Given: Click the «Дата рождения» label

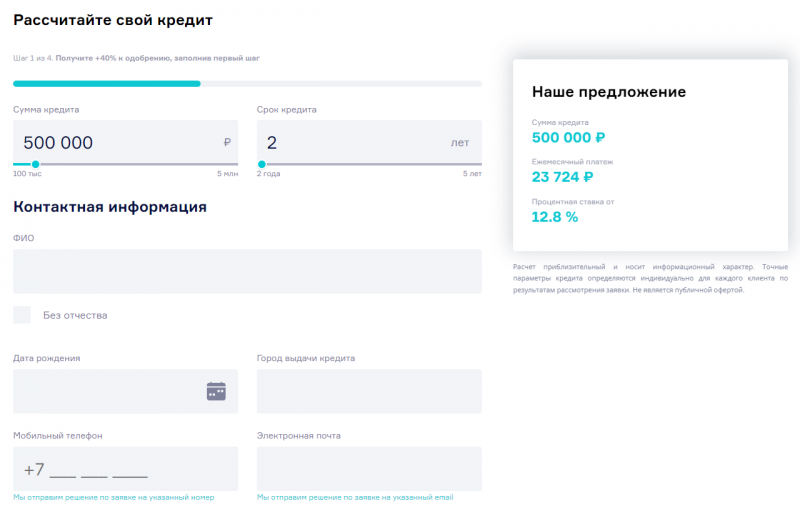Looking at the screenshot, I should tap(46, 358).
